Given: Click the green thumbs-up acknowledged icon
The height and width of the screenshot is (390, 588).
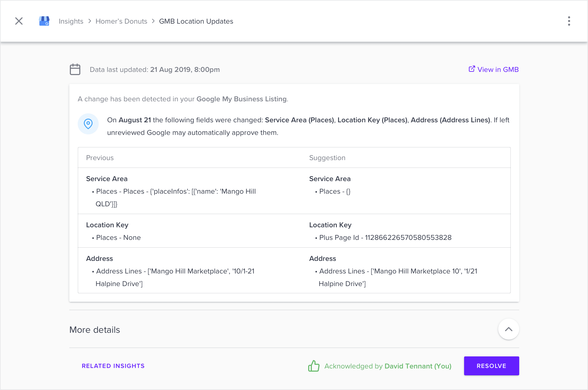Looking at the screenshot, I should (314, 366).
